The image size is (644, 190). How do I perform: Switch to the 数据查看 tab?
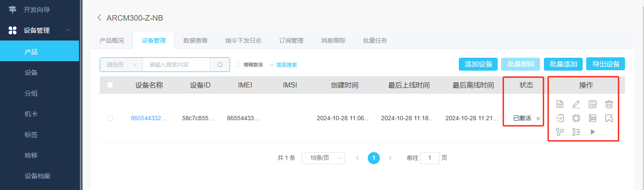195,40
